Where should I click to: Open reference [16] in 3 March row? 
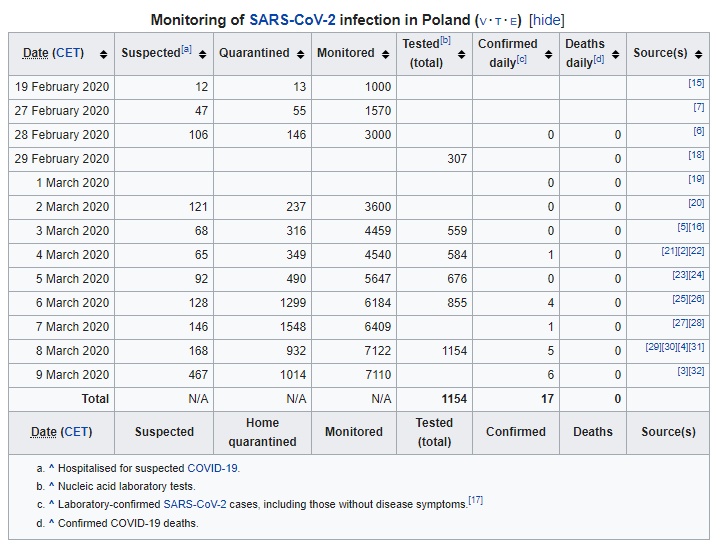pos(696,227)
